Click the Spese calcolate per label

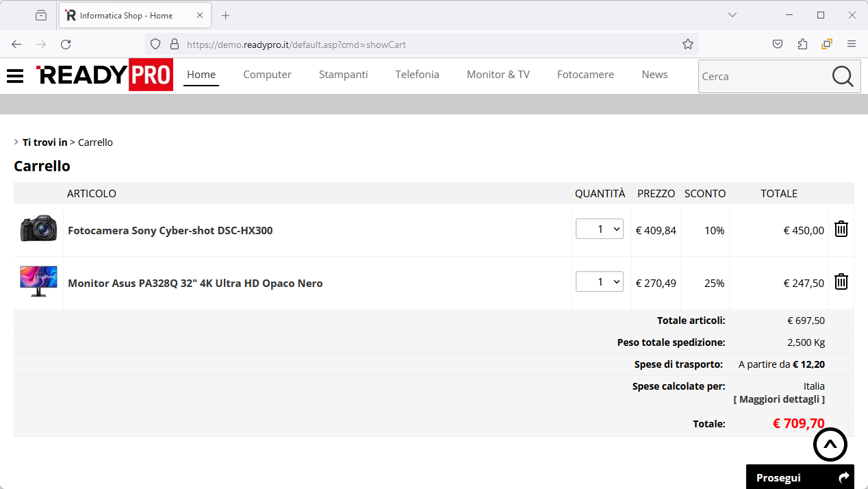point(679,386)
